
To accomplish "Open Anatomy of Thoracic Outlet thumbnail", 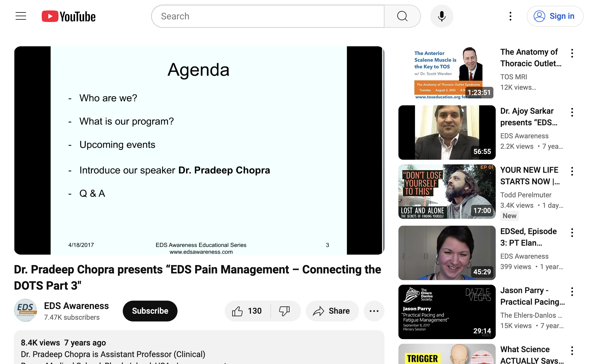I will (x=447, y=73).
